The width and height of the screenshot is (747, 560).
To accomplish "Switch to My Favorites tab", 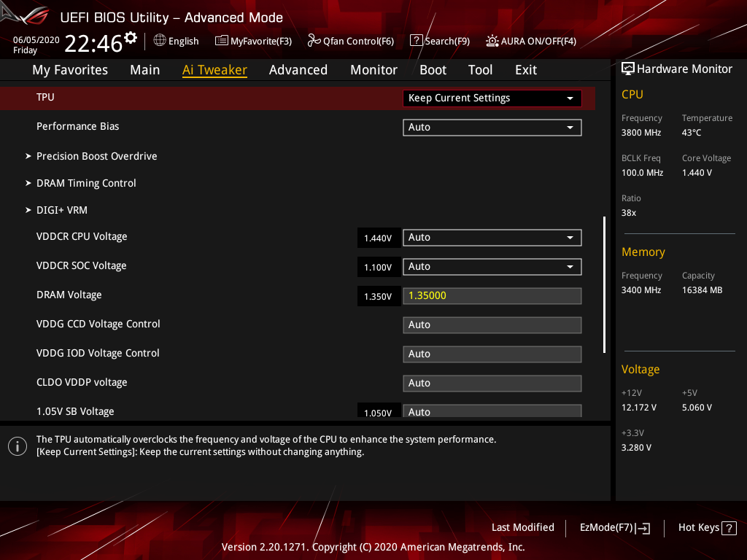I will [x=70, y=70].
